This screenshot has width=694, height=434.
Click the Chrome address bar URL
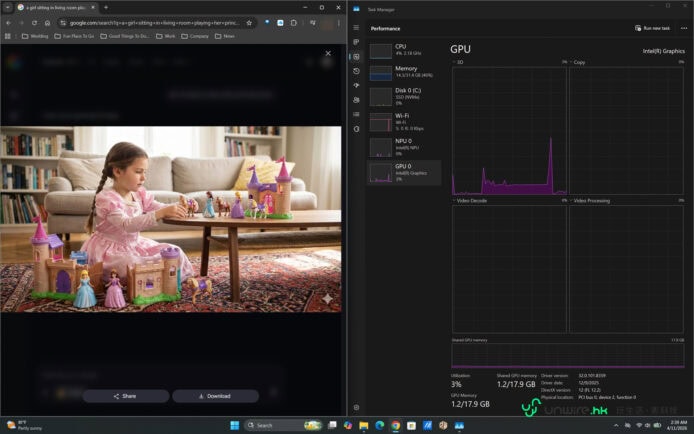(154, 23)
